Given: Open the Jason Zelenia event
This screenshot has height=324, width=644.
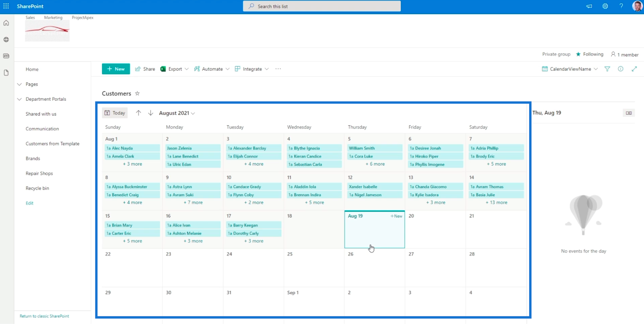Looking at the screenshot, I should (193, 148).
